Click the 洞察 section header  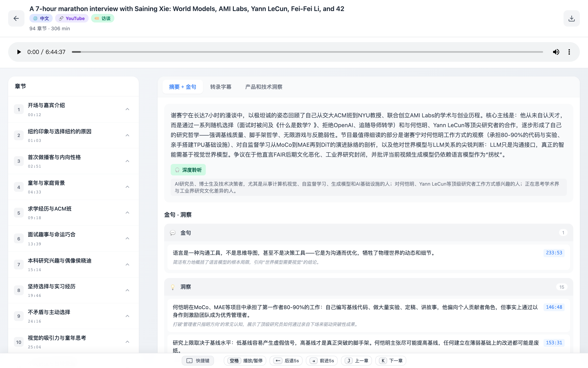pyautogui.click(x=369, y=287)
